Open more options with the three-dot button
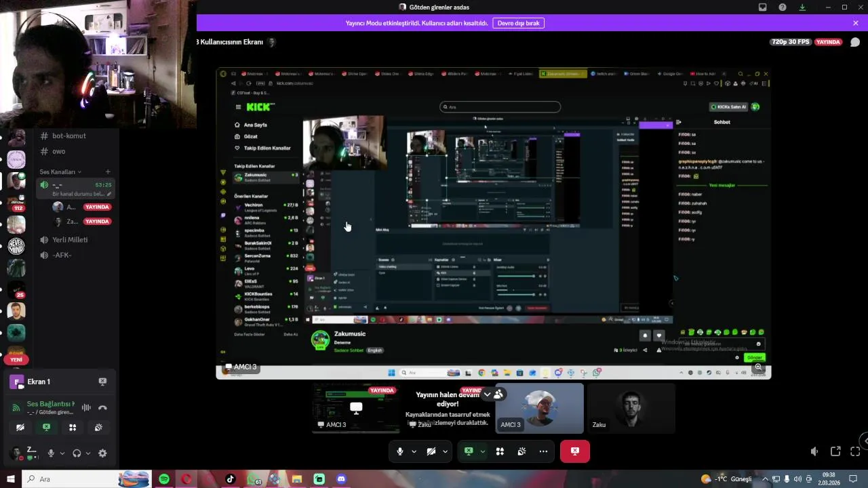Viewport: 868px width, 488px height. (543, 451)
